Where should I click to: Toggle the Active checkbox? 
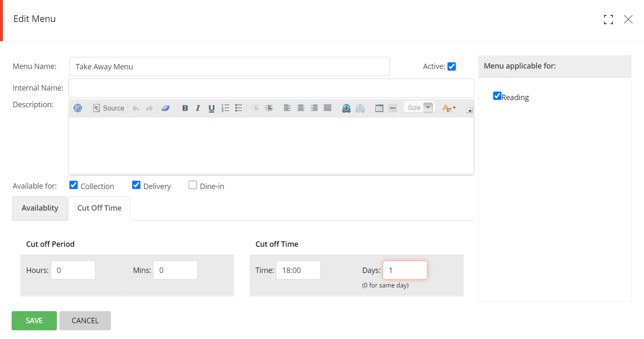point(452,66)
